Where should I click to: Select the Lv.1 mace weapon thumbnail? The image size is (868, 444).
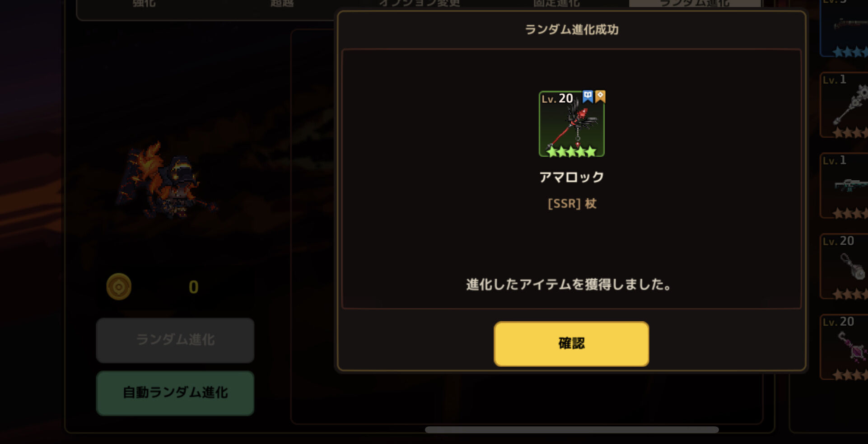tap(844, 105)
